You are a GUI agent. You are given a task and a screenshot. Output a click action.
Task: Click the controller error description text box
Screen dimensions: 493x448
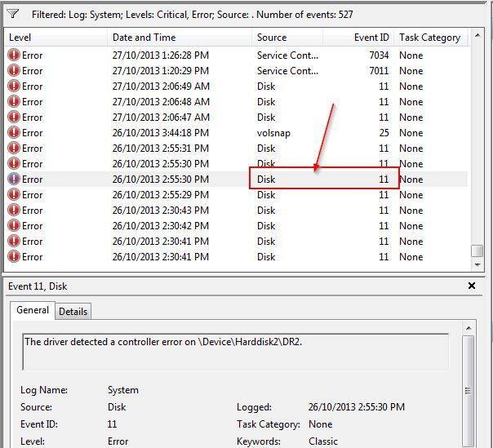(236, 352)
